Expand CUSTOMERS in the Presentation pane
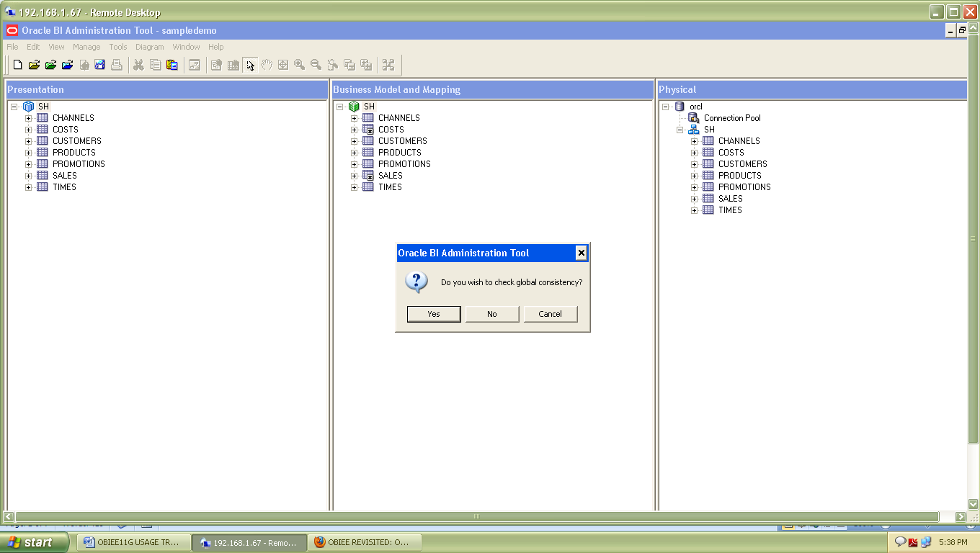 pyautogui.click(x=28, y=140)
